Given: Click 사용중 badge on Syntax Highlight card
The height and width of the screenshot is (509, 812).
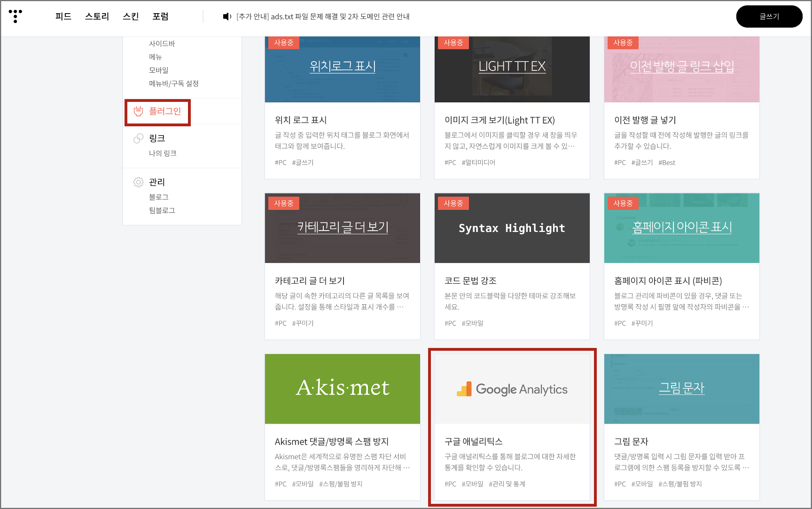Looking at the screenshot, I should pos(453,203).
